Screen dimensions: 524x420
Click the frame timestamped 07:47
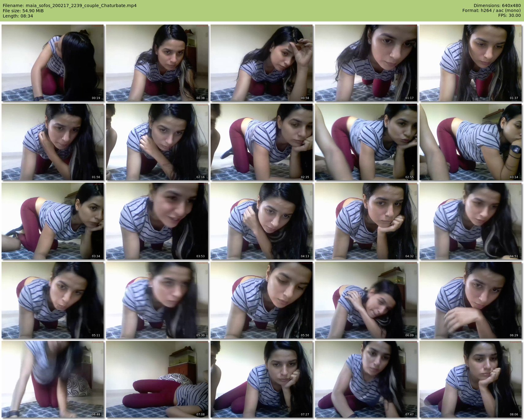tap(366, 379)
